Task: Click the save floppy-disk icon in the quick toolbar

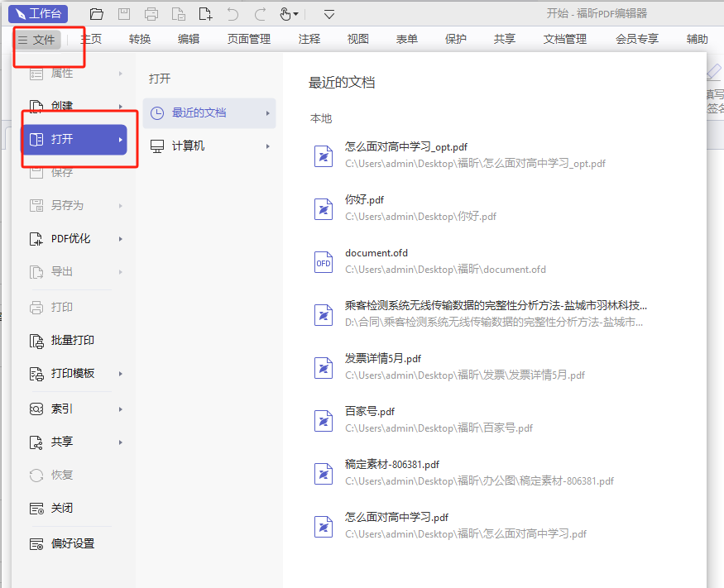Action: 124,14
